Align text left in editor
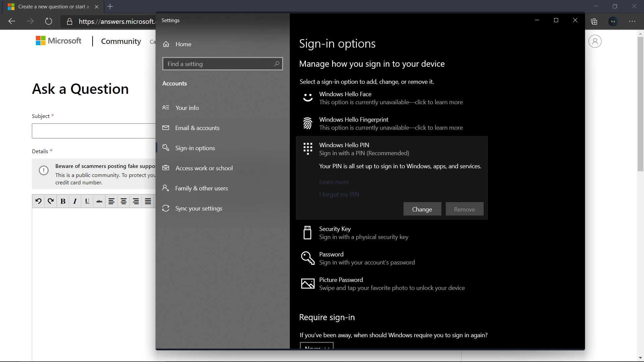 coord(111,201)
